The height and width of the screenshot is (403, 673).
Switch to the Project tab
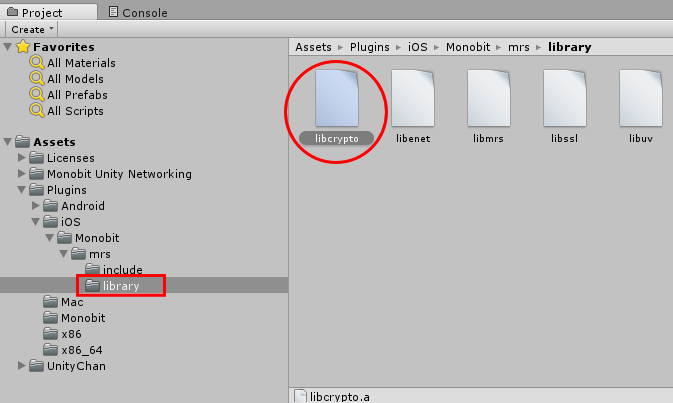[35, 12]
